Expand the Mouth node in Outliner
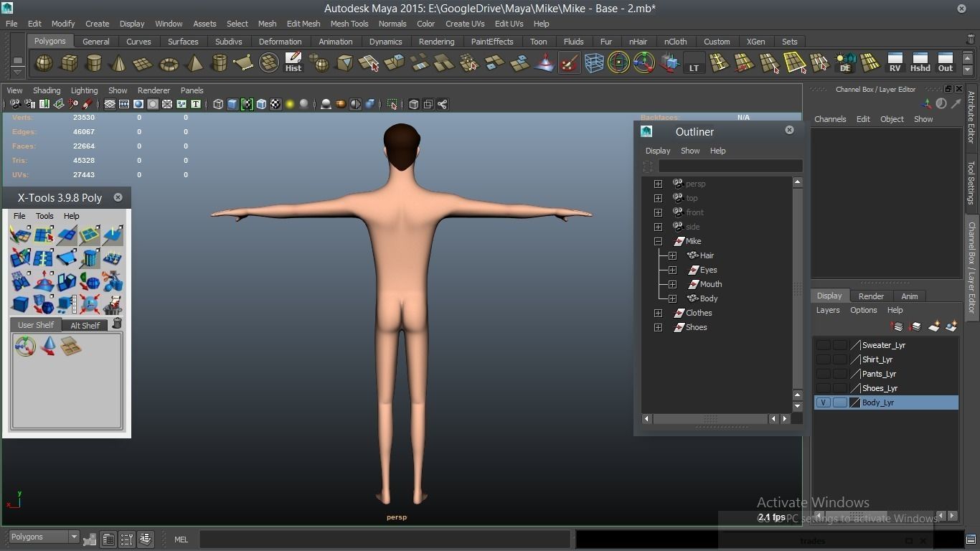Screen dimensions: 980x551 (672, 284)
